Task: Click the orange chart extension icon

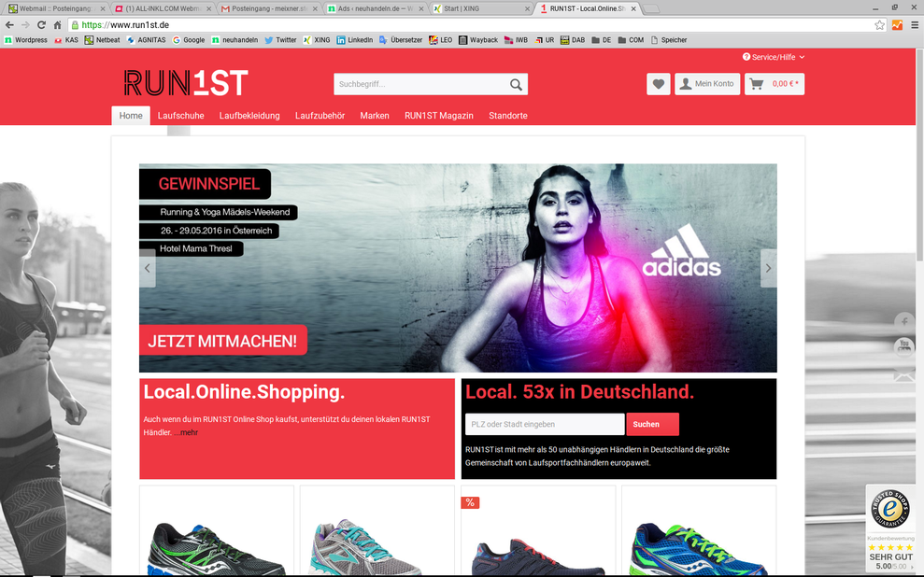Action: [x=898, y=24]
